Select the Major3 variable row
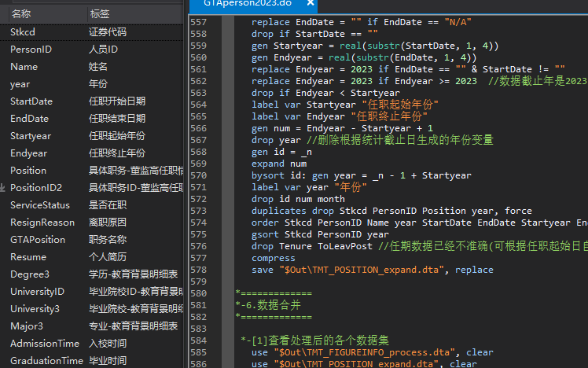 (91, 326)
